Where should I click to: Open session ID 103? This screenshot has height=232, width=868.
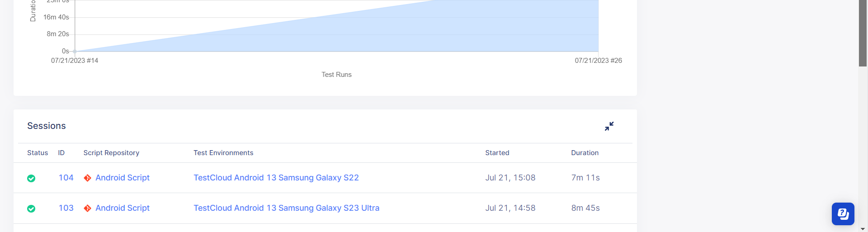[66, 208]
